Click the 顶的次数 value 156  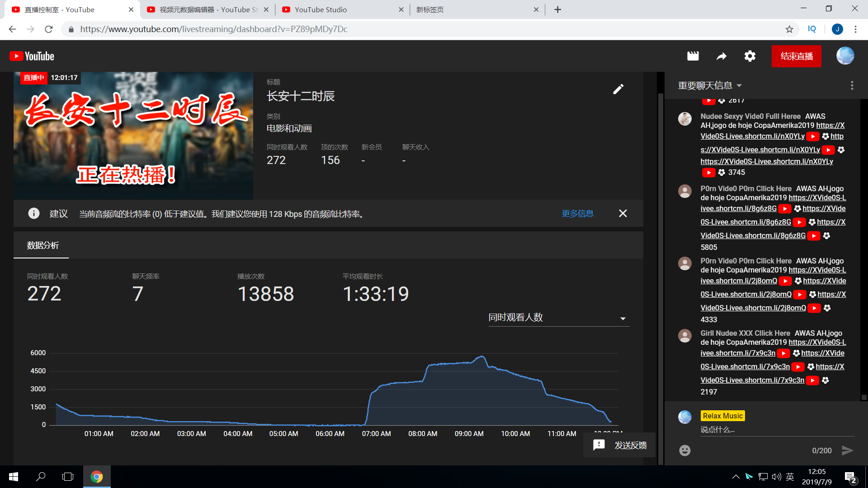(330, 160)
